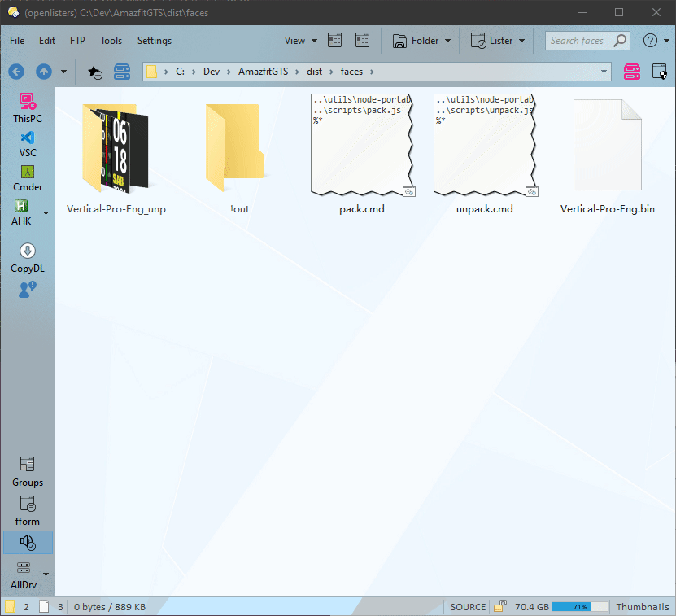Click the faces breadcrumb segment
Screen dimensions: 676x616
click(351, 72)
